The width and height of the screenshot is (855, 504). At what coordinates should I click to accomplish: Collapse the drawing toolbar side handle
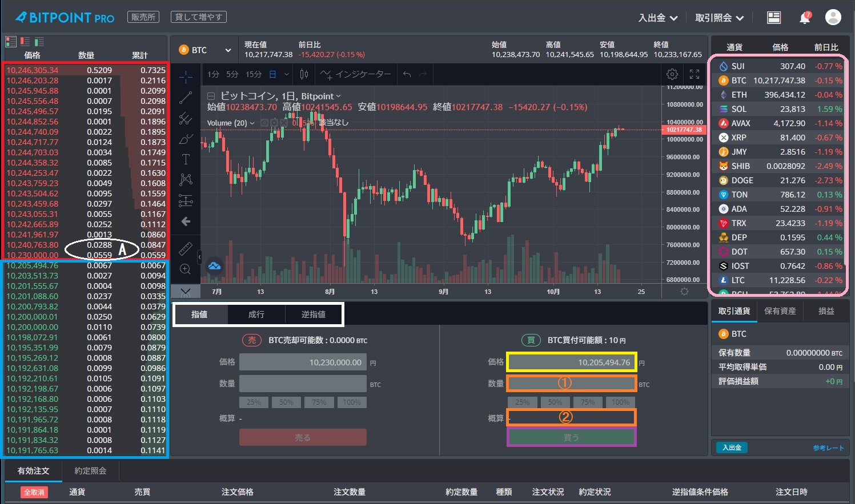coord(200,257)
